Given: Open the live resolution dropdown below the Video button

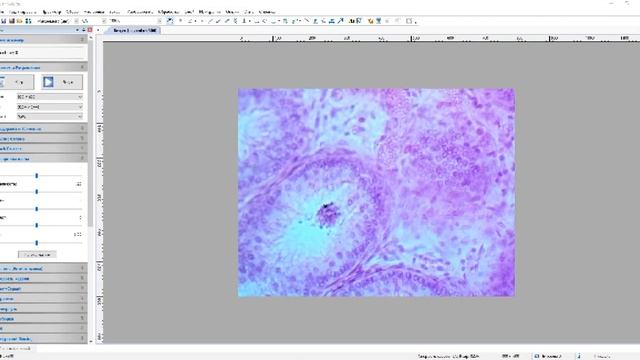Looking at the screenshot, I should click(50, 97).
